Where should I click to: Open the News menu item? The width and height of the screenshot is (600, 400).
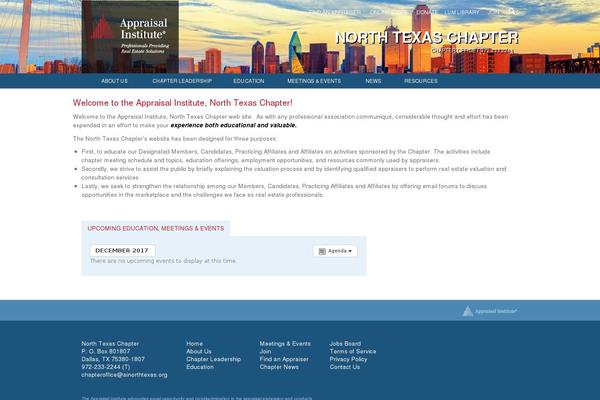click(373, 81)
